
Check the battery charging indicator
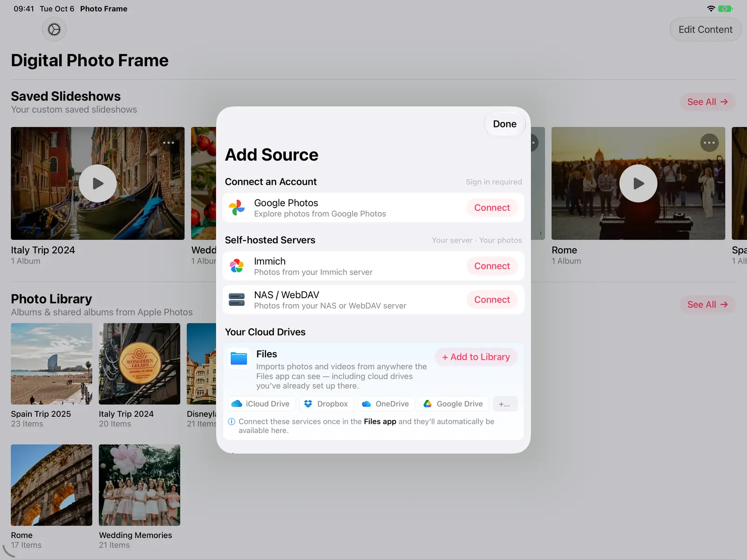pyautogui.click(x=725, y=9)
